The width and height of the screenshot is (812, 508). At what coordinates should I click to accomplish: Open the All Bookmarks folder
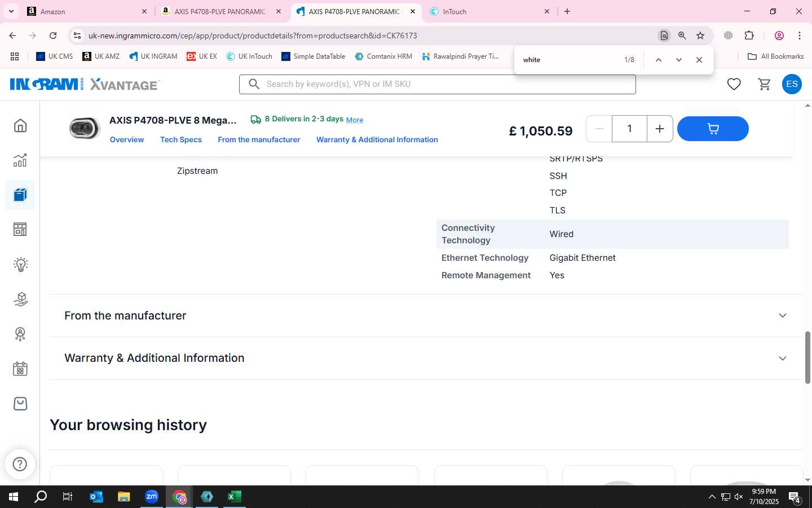pos(775,56)
